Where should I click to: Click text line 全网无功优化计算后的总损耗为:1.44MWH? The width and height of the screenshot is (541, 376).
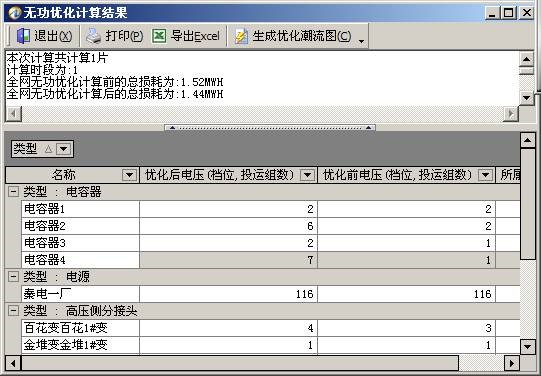coord(115,94)
